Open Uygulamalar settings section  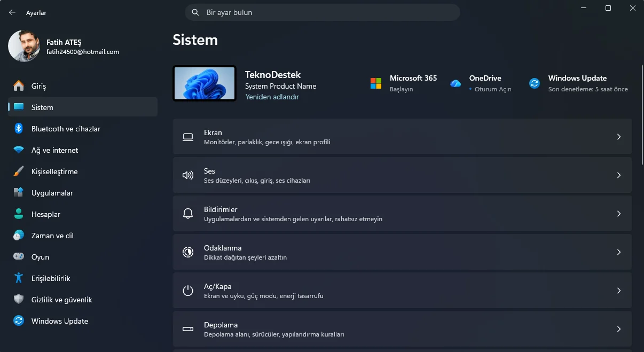click(x=83, y=193)
